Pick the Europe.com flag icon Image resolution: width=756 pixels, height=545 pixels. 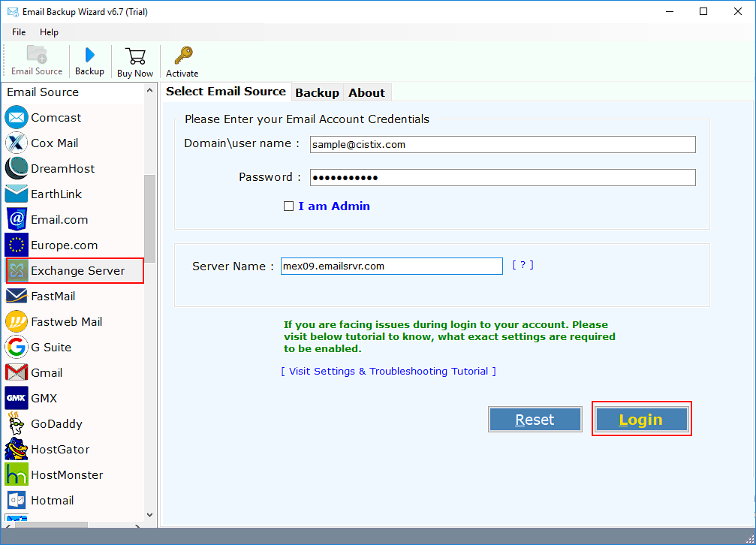(17, 245)
